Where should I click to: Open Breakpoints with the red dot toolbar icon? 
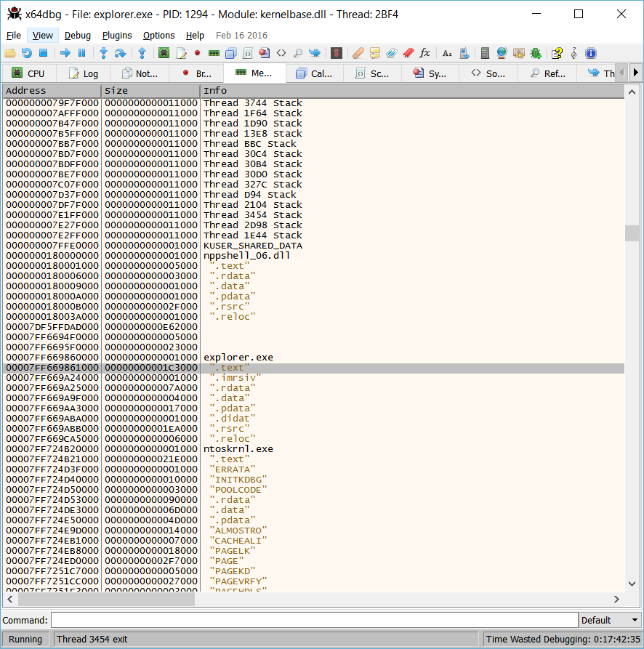198,53
